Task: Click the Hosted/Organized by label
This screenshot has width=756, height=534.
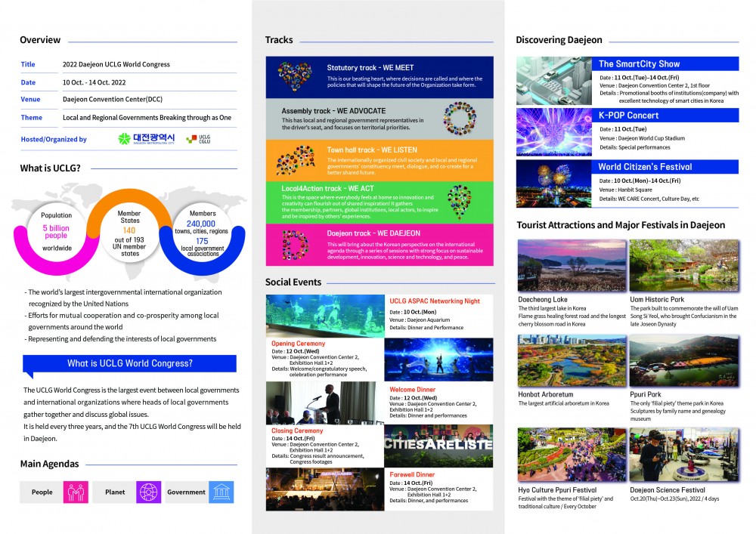Action: click(x=54, y=139)
